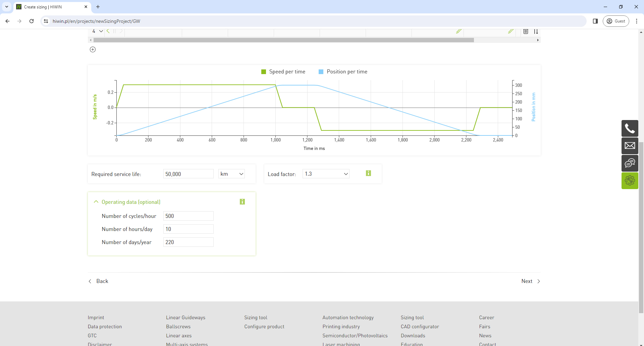Proceed with the Next button
644x346 pixels.
click(531, 281)
